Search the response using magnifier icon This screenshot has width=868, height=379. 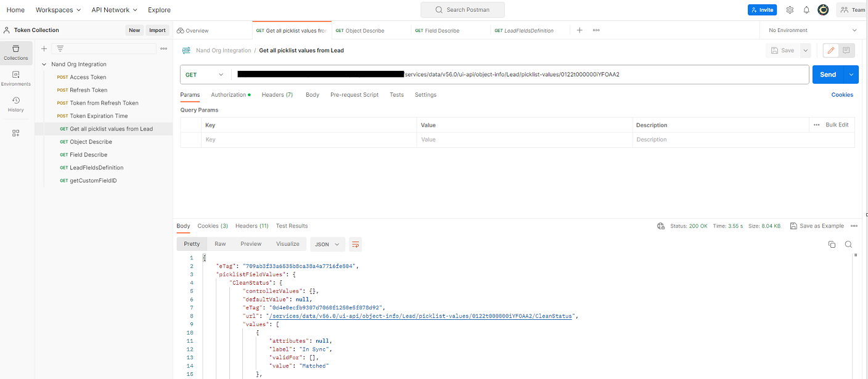[848, 245]
